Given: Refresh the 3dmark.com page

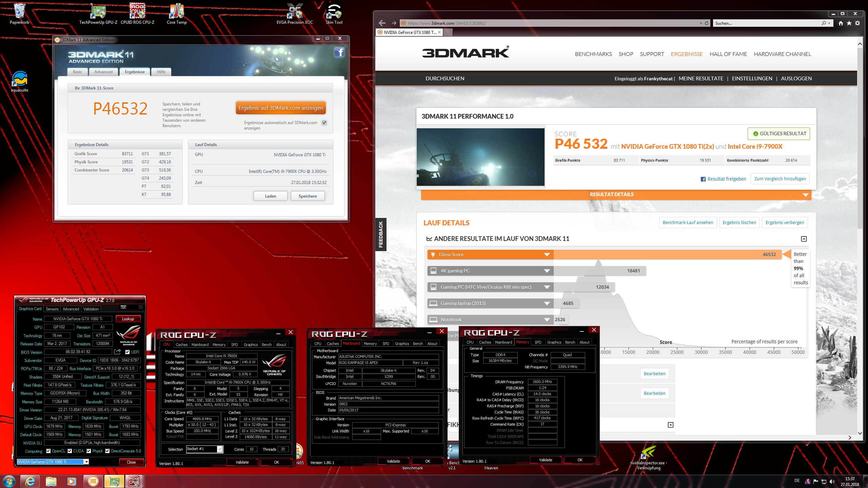Looking at the screenshot, I should [707, 23].
